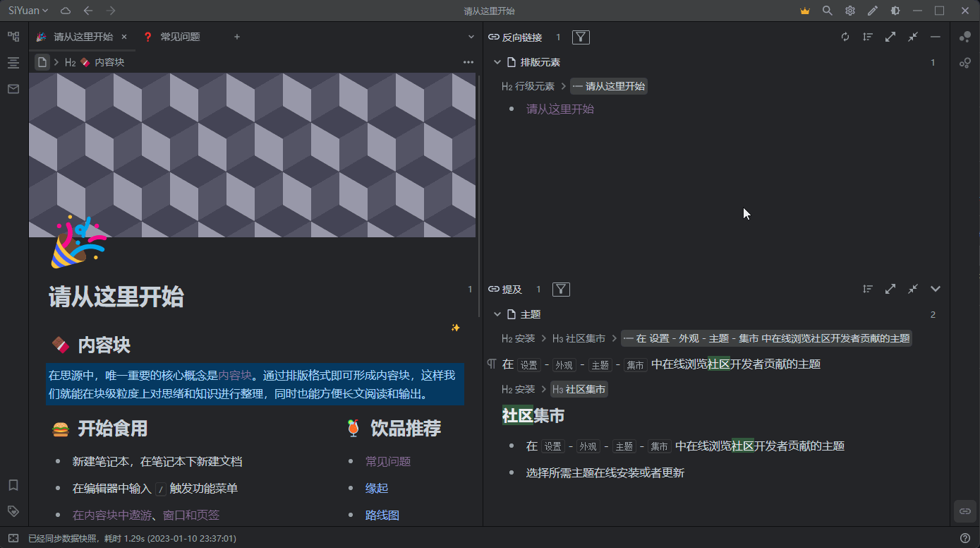Open the inbox panel icon

(13, 89)
